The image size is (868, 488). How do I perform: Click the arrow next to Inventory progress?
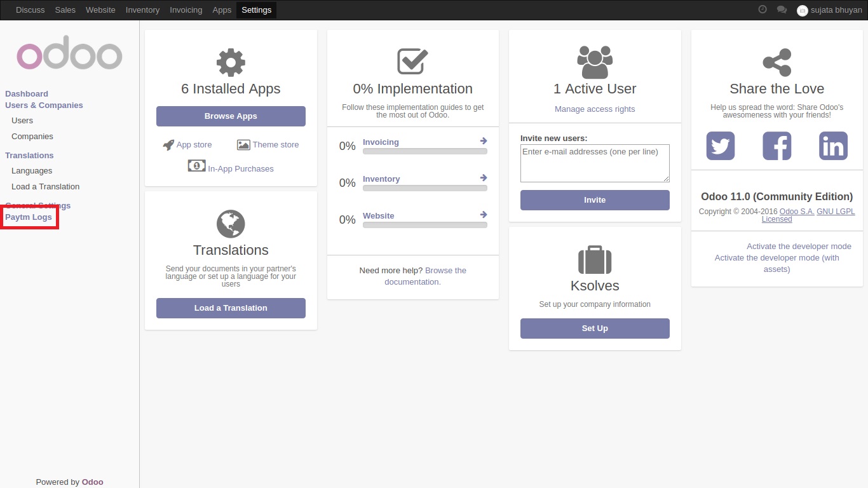coord(484,178)
